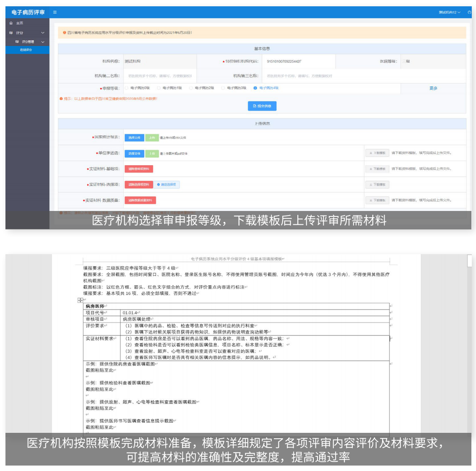The width and height of the screenshot is (476, 471).
Task: Click the power logout icon in header
Action: coord(469,13)
